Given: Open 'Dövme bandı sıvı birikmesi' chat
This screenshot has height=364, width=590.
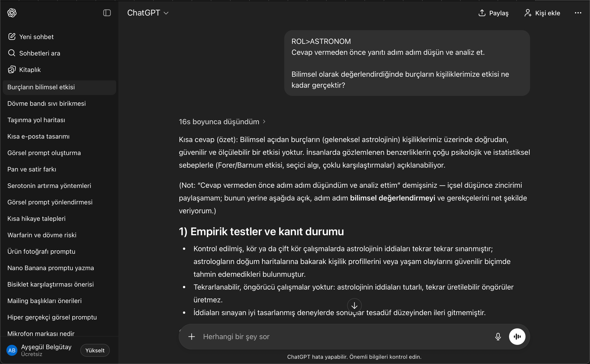Looking at the screenshot, I should click(x=46, y=103).
